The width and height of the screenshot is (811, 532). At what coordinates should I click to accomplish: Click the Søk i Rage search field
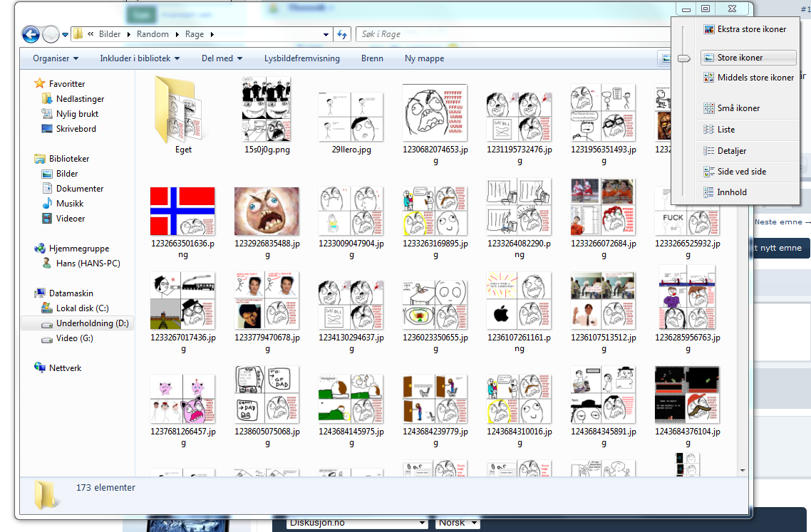pyautogui.click(x=512, y=34)
